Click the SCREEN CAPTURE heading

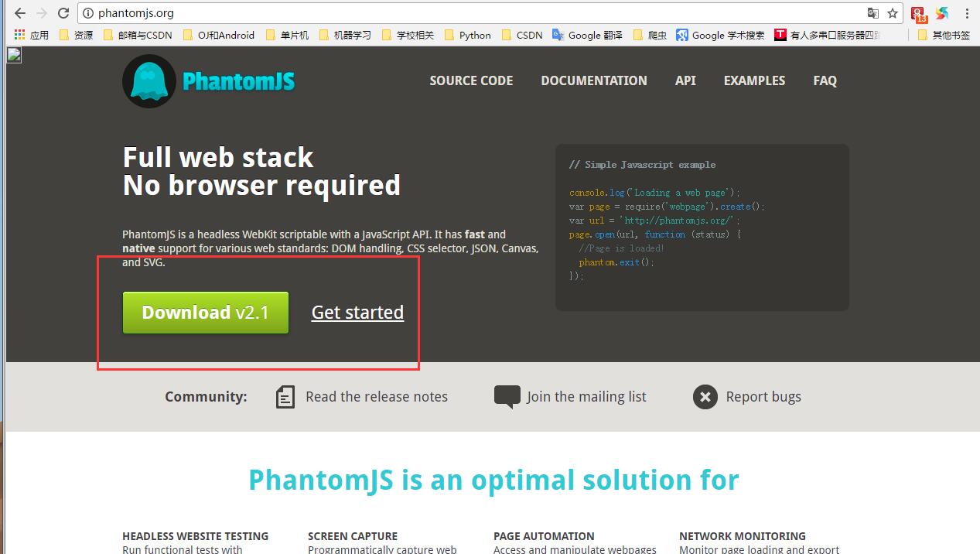(353, 536)
